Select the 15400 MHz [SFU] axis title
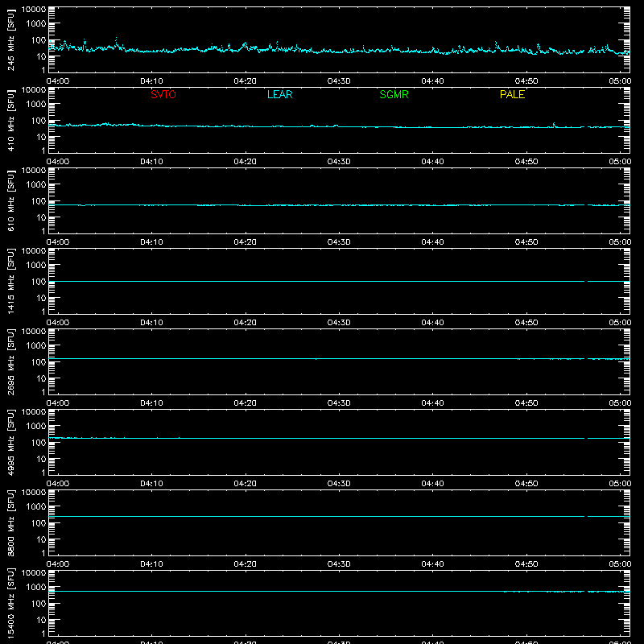This screenshot has height=644, width=644. pyautogui.click(x=11, y=603)
